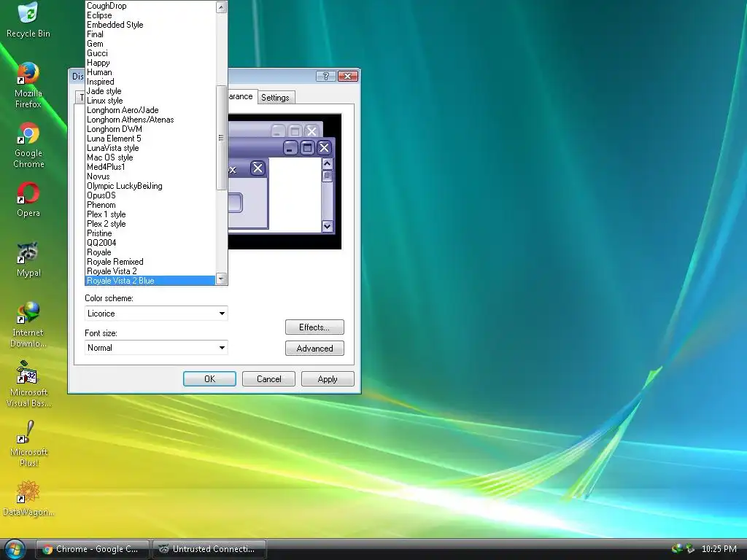Select the Mozilla Firefox desktop icon
Screen dimensions: 747x560
[x=28, y=85]
